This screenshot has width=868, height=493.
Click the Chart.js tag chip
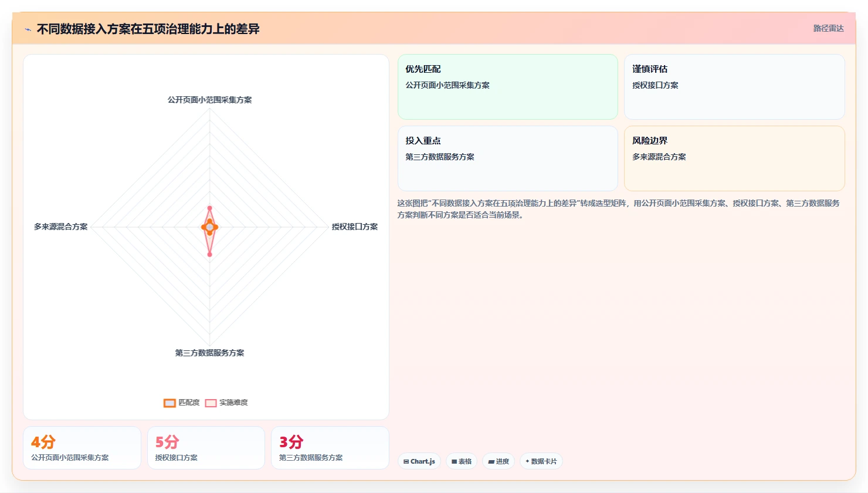pyautogui.click(x=419, y=461)
